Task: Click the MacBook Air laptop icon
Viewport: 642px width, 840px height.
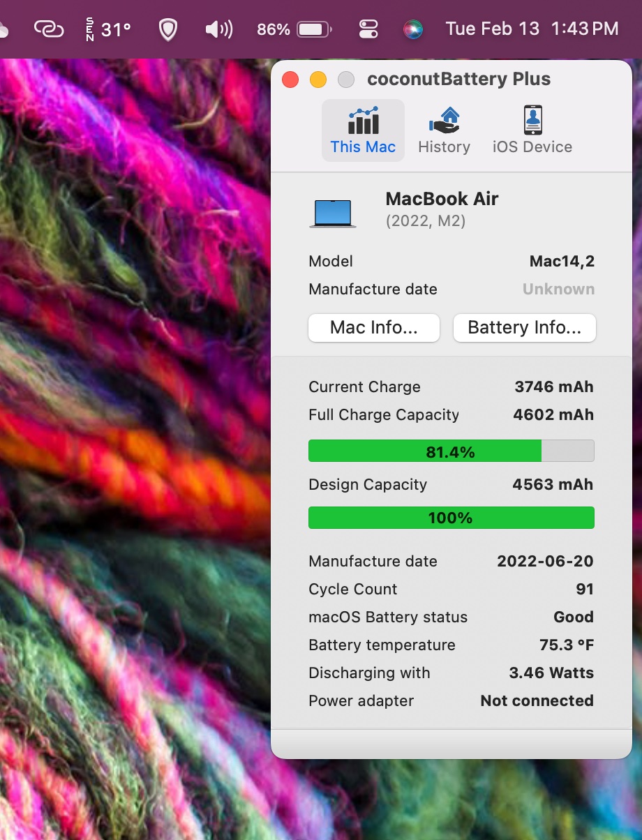Action: [x=333, y=213]
